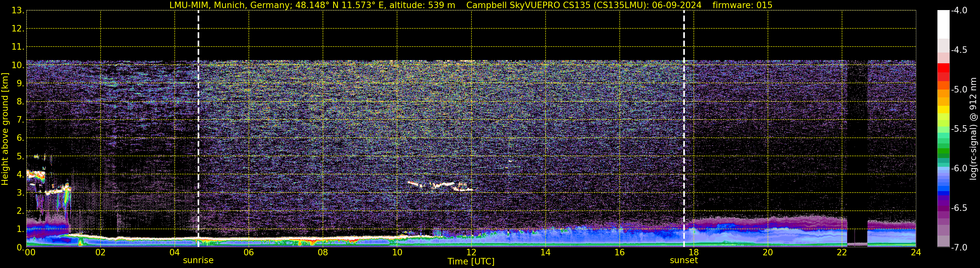This screenshot has height=268, width=980.
Task: Click the '10' time axis tick label
Action: pos(397,252)
